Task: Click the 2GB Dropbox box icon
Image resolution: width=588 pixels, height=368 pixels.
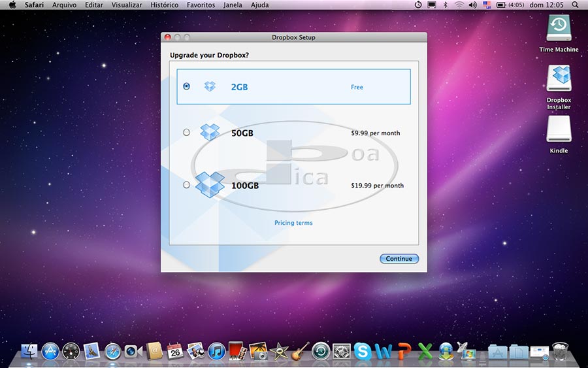Action: 210,87
